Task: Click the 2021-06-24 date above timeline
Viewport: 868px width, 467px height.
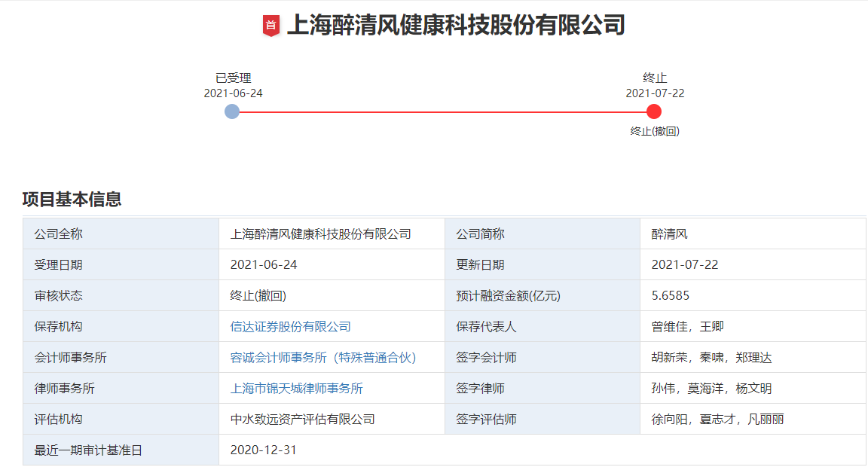Action: tap(233, 93)
